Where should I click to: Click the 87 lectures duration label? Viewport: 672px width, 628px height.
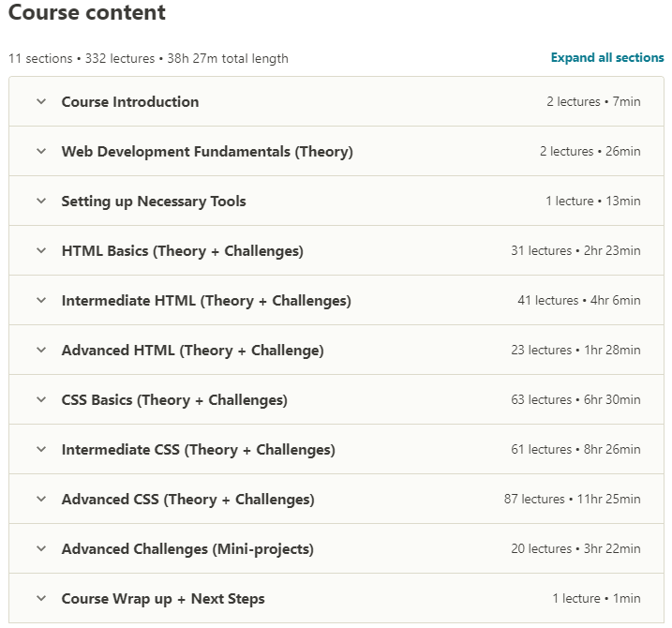572,499
